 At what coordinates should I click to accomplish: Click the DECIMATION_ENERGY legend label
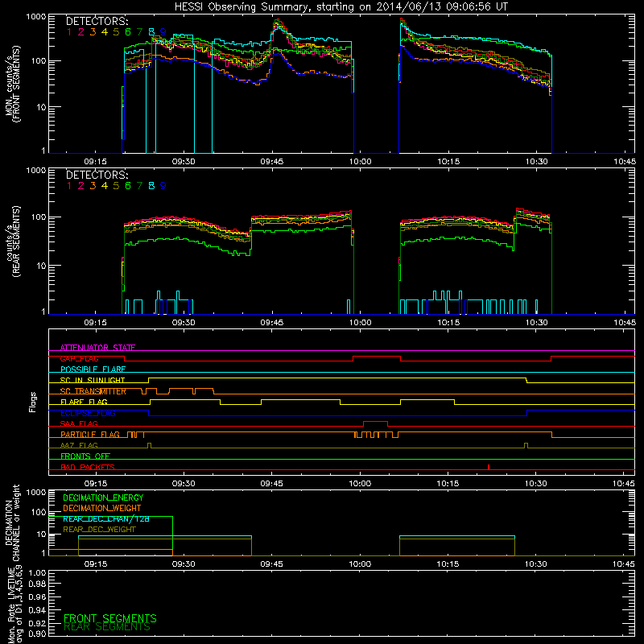point(103,497)
